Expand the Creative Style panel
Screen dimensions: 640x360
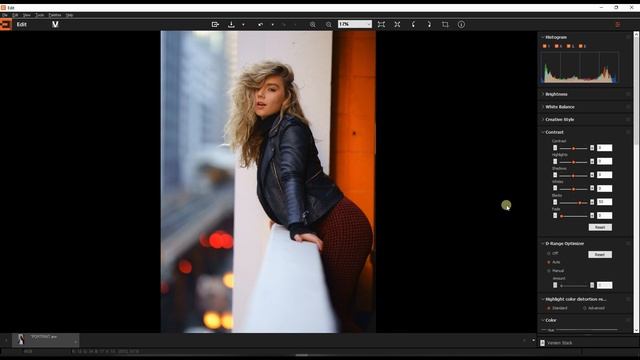coord(543,120)
